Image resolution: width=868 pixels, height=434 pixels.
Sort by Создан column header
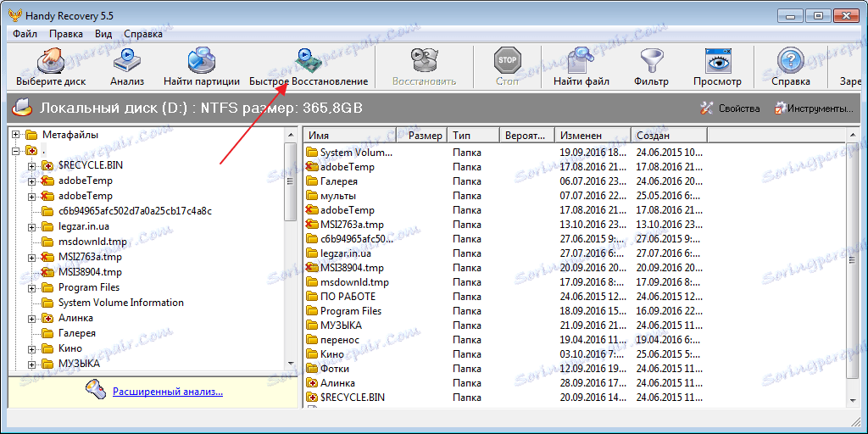click(670, 135)
